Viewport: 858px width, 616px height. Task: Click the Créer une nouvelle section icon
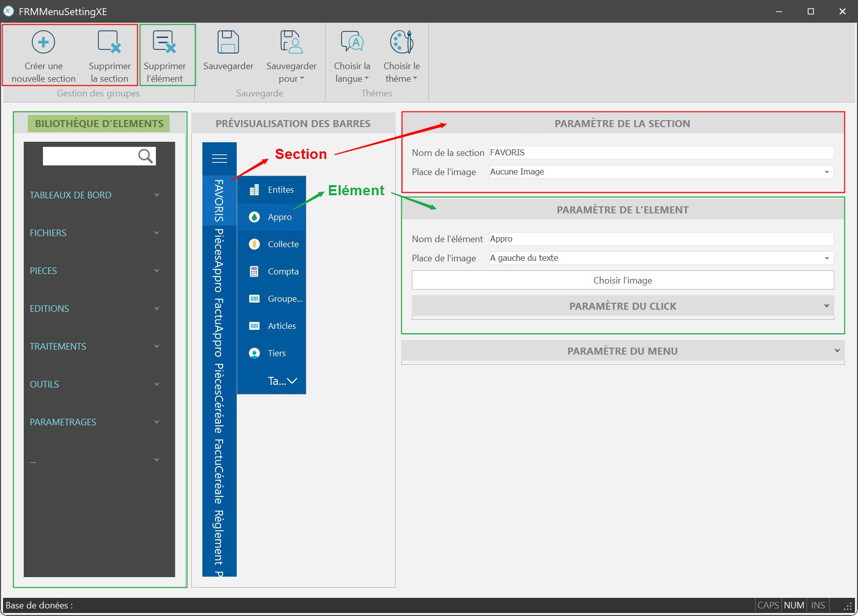pos(43,42)
